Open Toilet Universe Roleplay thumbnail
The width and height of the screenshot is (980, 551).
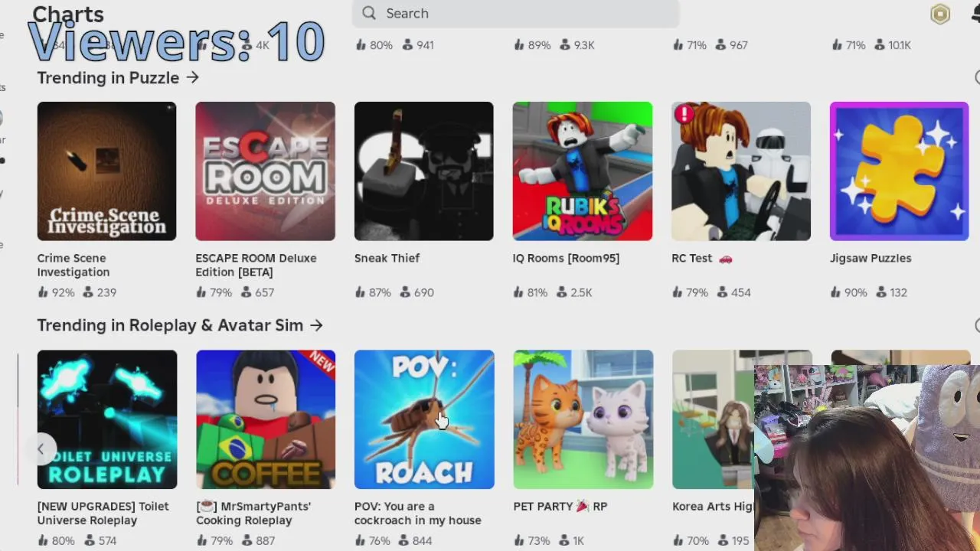pyautogui.click(x=107, y=419)
